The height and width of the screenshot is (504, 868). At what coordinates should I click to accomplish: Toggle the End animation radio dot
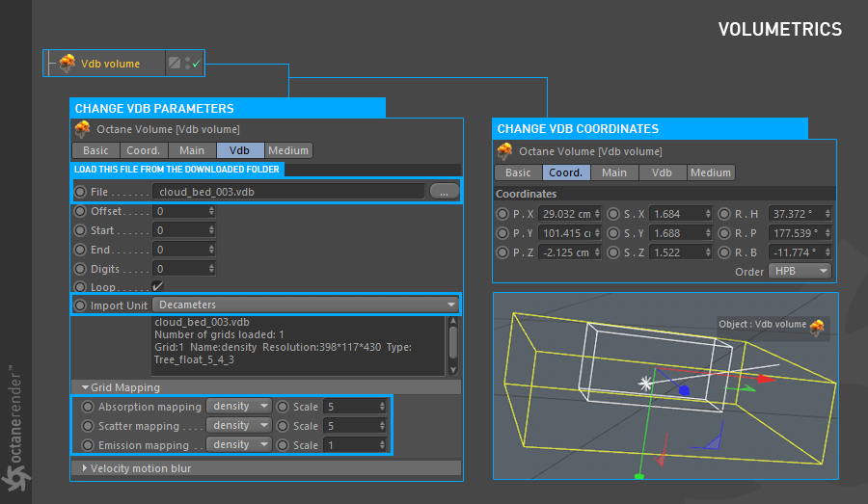[x=81, y=250]
